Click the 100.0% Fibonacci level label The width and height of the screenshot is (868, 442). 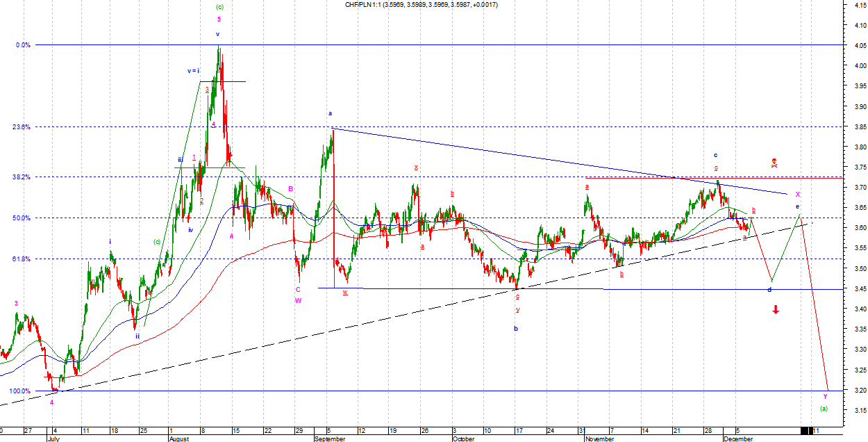(20, 391)
